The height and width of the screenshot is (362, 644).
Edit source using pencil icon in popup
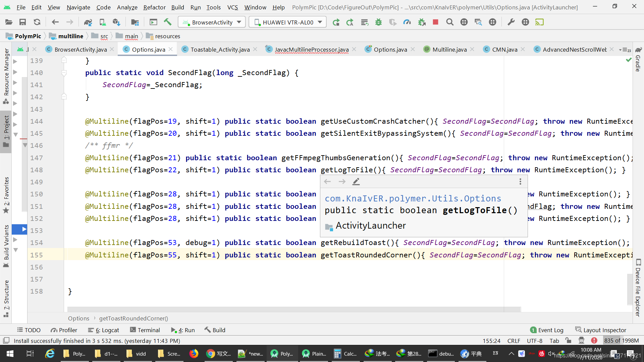point(356,182)
